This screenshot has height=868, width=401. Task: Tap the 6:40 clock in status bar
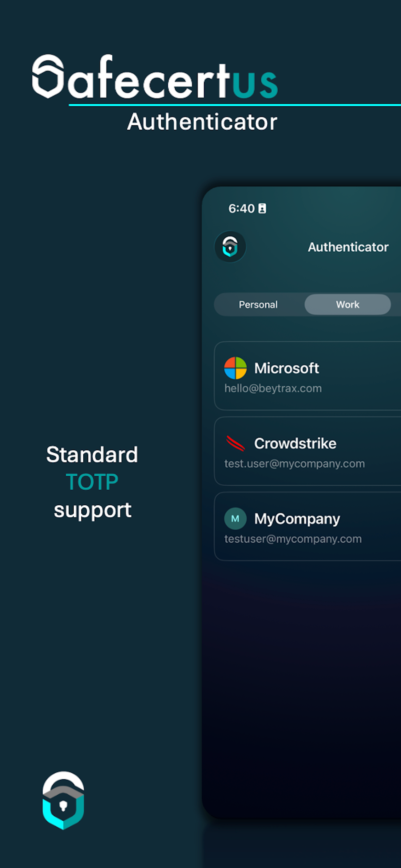click(x=241, y=209)
